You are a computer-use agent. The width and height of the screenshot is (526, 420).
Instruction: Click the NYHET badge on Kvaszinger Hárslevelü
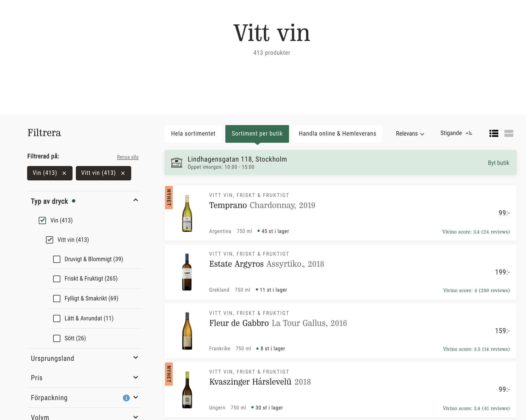pyautogui.click(x=169, y=374)
